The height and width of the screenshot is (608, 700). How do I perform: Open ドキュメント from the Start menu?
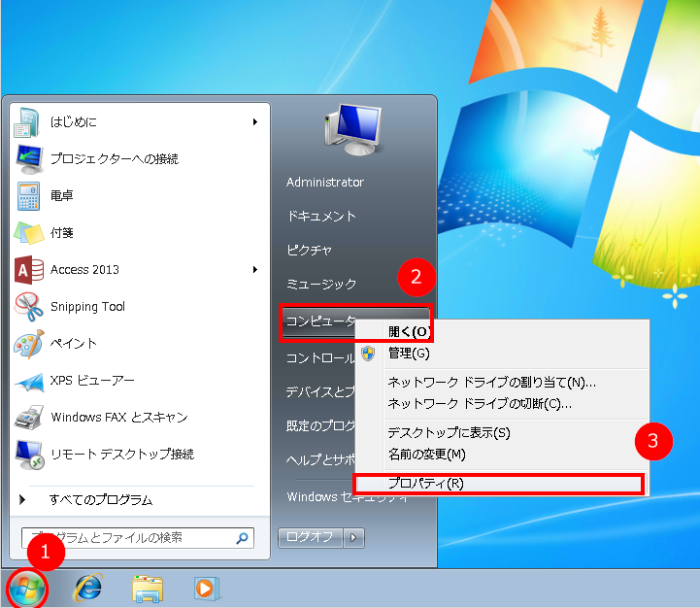coord(321,217)
